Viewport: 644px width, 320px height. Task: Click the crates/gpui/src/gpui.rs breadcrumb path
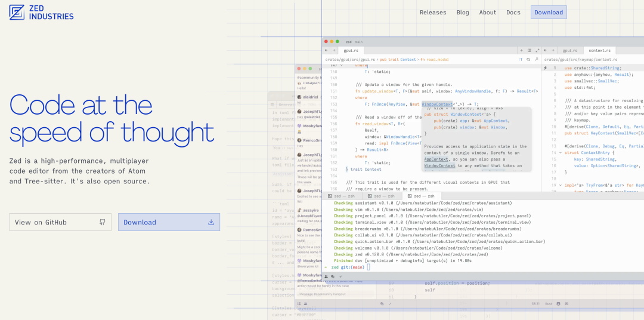(x=350, y=60)
